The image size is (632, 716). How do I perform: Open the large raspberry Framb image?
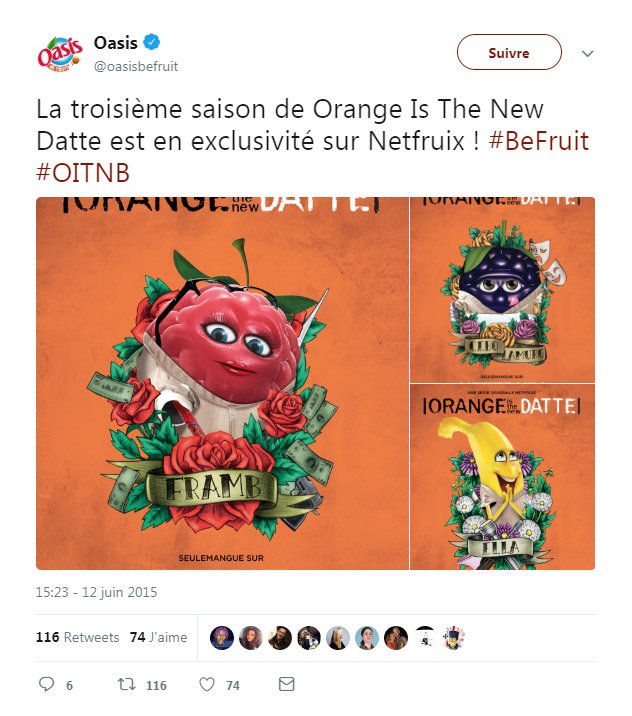click(222, 383)
